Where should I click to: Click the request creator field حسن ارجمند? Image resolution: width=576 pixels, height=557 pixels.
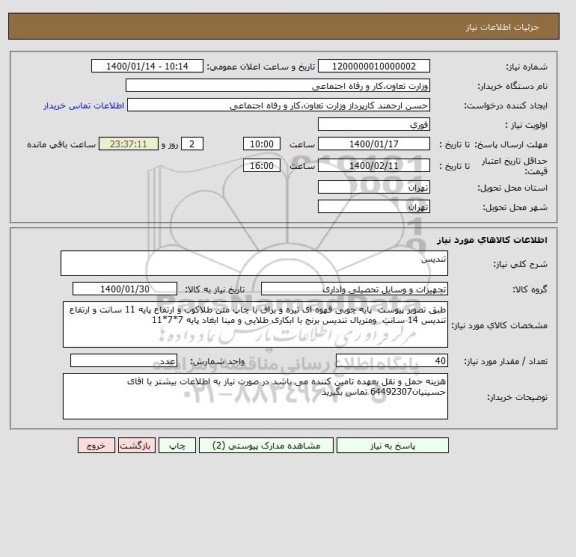click(x=278, y=105)
